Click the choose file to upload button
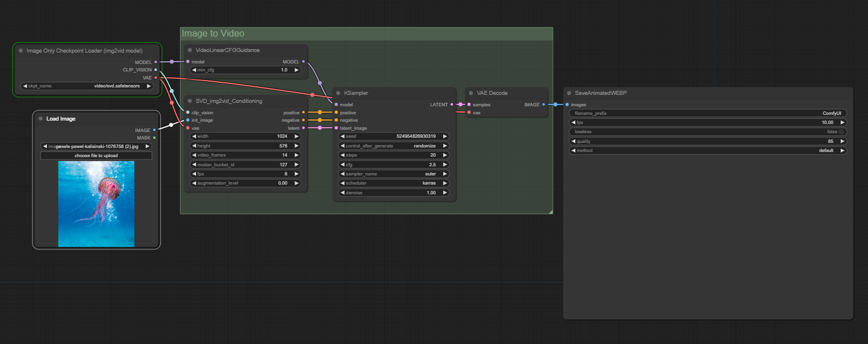868x344 pixels. tap(95, 155)
